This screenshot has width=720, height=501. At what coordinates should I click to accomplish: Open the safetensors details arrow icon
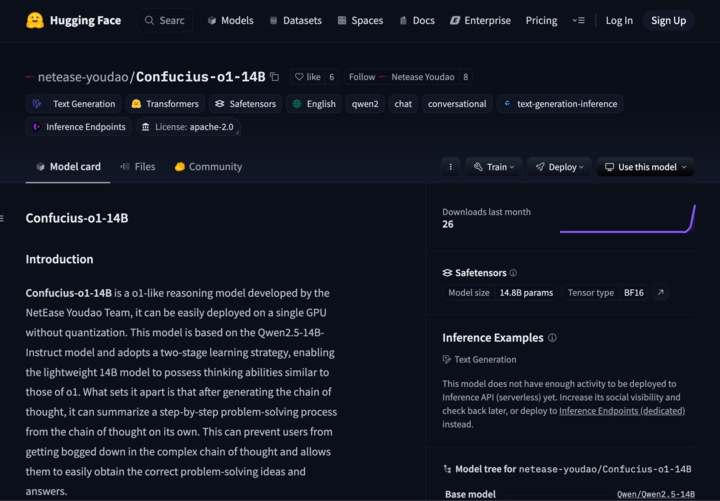pos(660,293)
